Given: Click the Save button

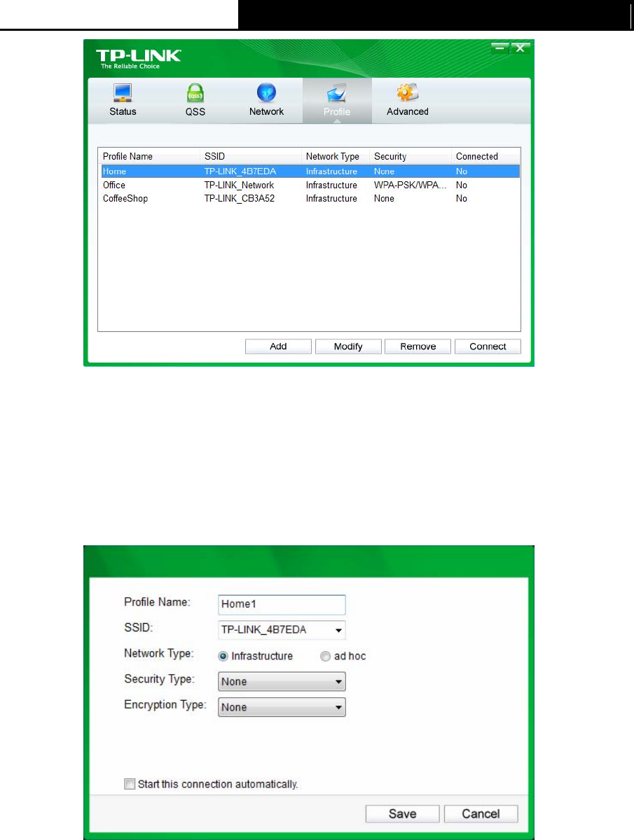Looking at the screenshot, I should [402, 813].
